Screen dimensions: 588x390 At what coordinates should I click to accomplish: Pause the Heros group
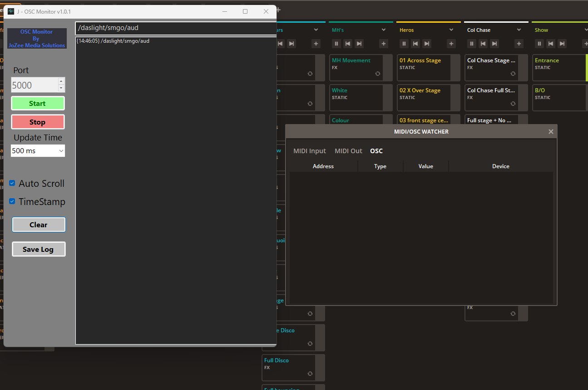(x=404, y=44)
